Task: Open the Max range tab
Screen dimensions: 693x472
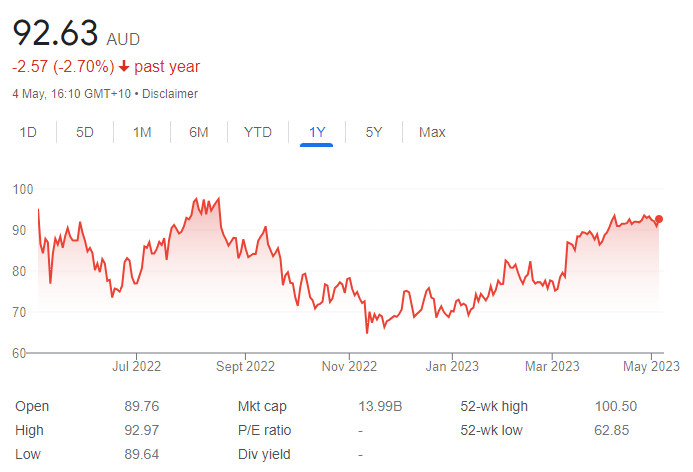Action: 432,132
